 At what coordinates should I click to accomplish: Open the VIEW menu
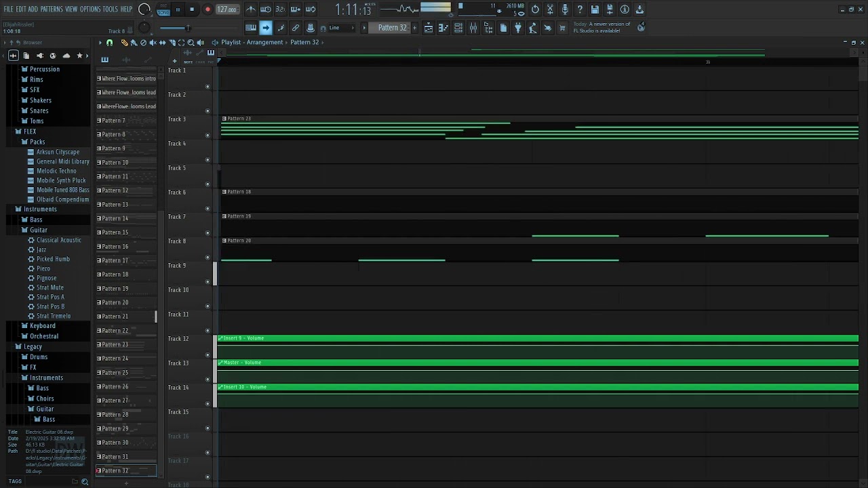[x=71, y=9]
